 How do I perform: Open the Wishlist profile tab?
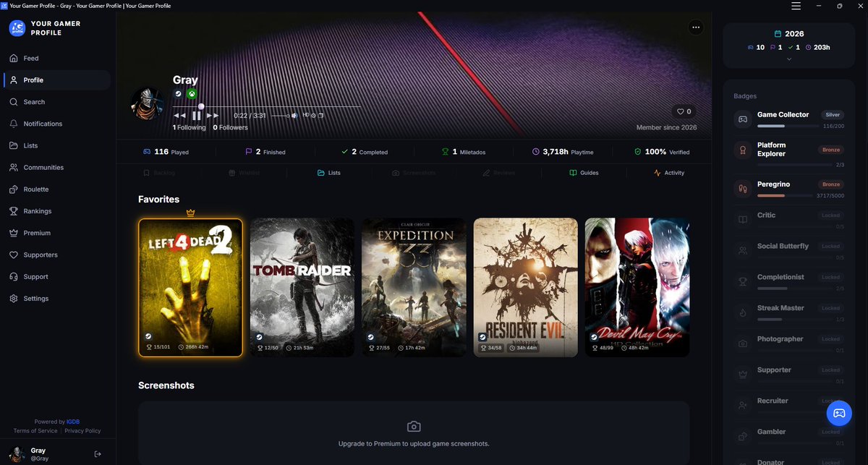click(244, 173)
